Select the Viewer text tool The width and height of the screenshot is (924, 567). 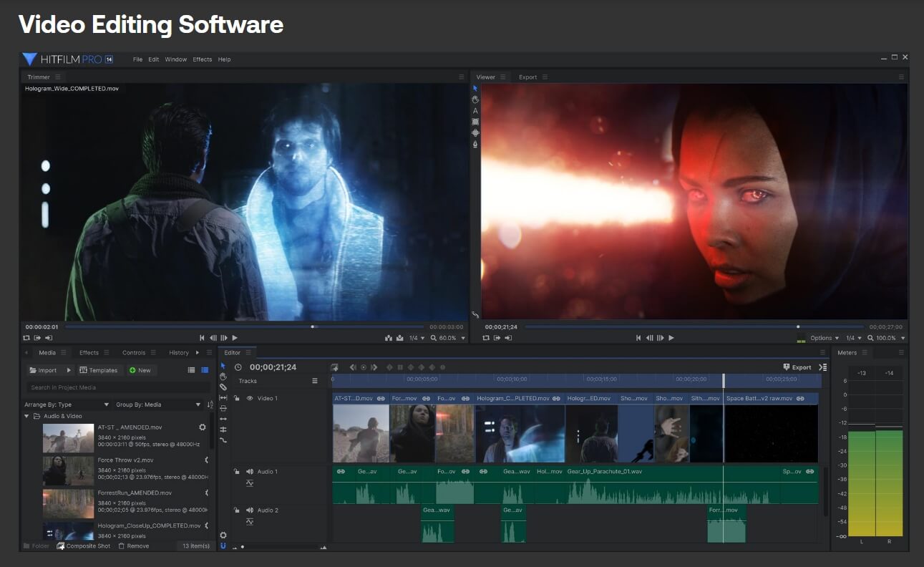click(x=475, y=111)
